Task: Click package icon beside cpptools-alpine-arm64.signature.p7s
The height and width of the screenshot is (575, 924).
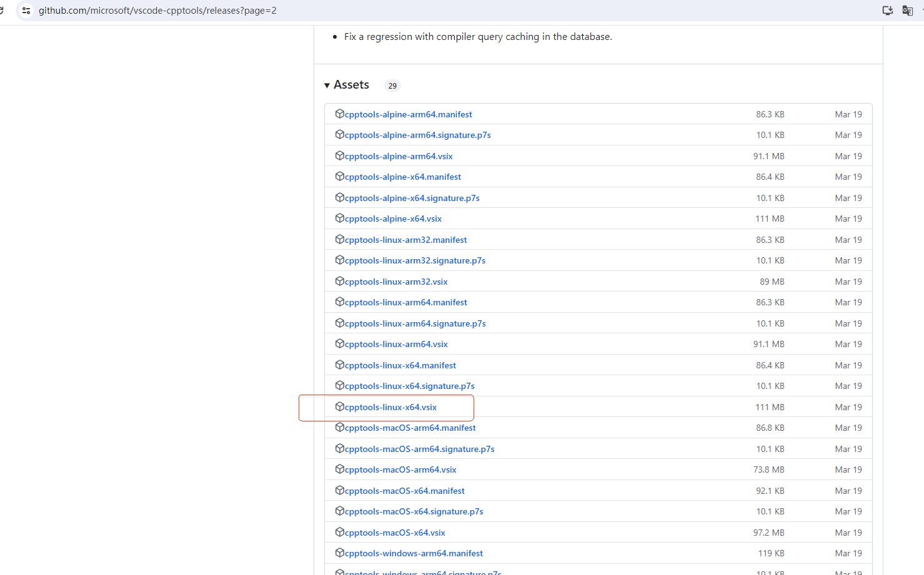Action: [340, 134]
